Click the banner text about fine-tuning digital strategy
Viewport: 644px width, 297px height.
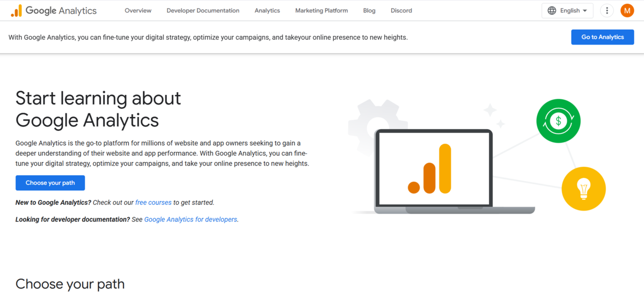pos(208,38)
